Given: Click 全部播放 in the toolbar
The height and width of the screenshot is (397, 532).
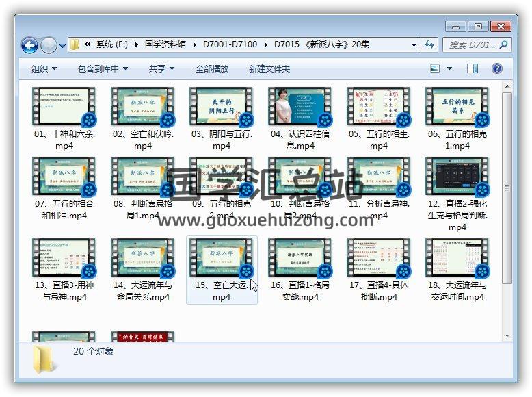Looking at the screenshot, I should tap(212, 69).
